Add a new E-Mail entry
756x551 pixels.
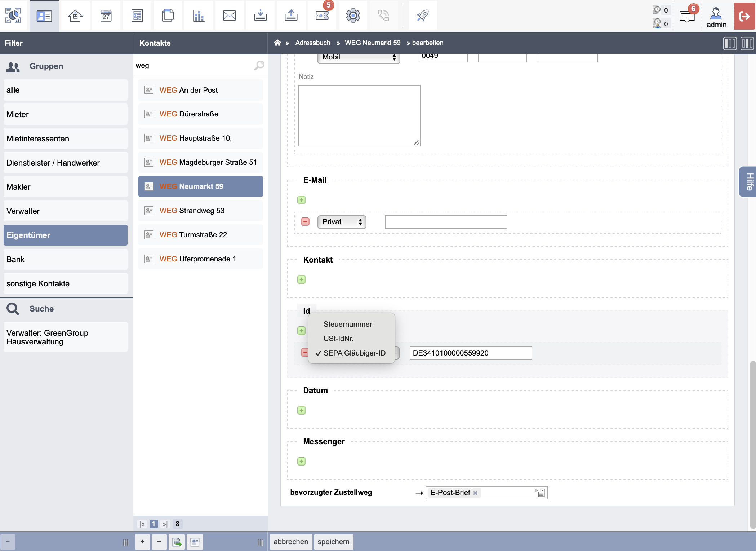point(302,200)
